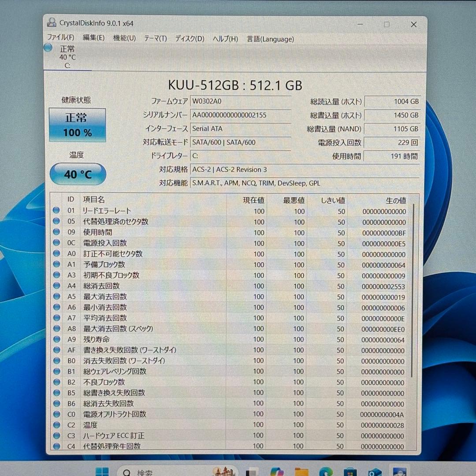Click the status dot beside 不良ブロック数
Image resolution: width=476 pixels, height=476 pixels.
[x=56, y=382]
